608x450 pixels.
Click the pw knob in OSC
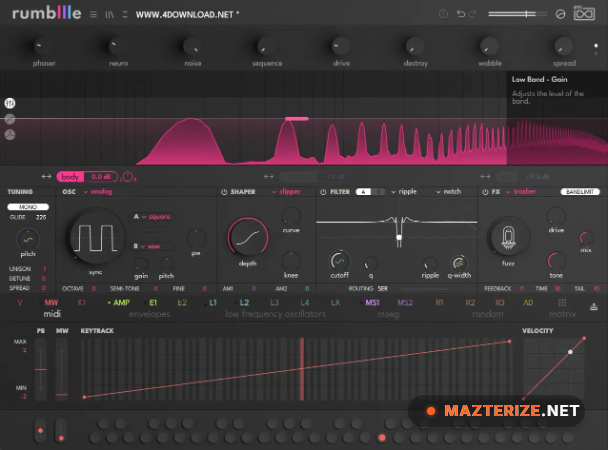(196, 239)
